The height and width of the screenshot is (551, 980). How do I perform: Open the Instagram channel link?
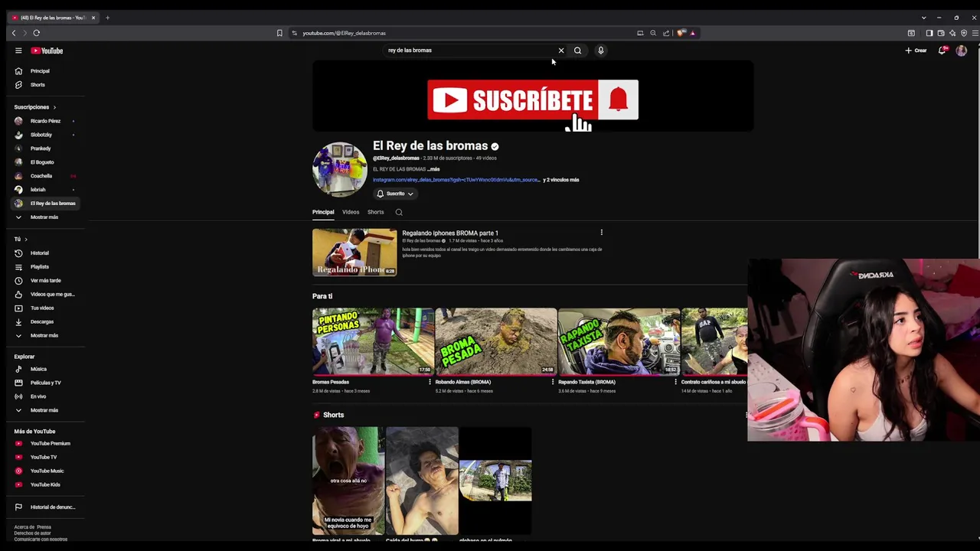point(456,180)
